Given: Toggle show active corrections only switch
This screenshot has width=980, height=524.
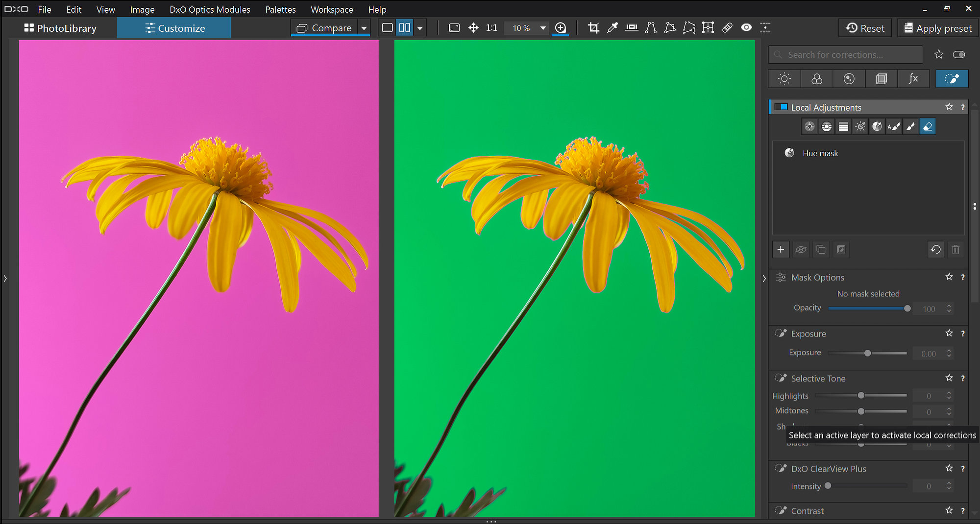Looking at the screenshot, I should pyautogui.click(x=959, y=54).
